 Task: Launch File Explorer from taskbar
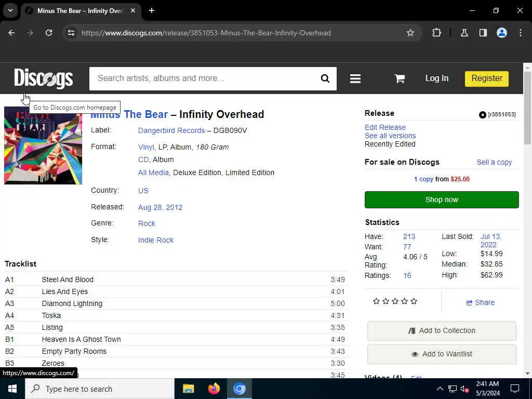click(188, 389)
